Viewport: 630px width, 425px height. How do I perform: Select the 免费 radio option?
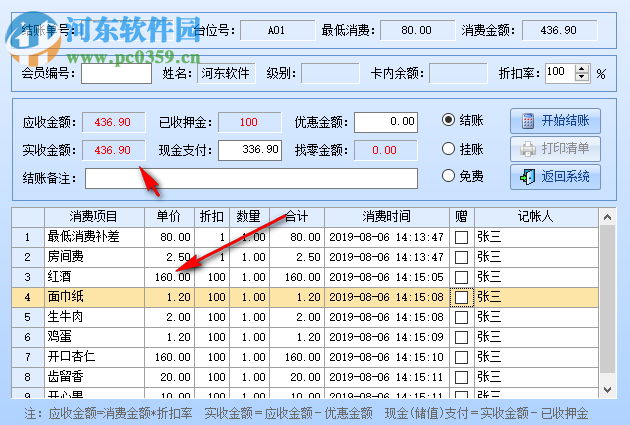pyautogui.click(x=448, y=176)
